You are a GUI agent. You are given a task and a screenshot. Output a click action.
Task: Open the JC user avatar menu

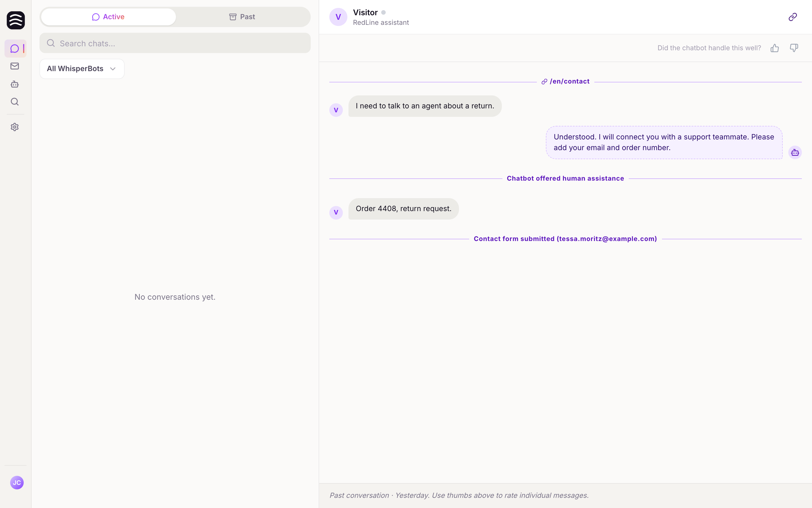tap(17, 483)
